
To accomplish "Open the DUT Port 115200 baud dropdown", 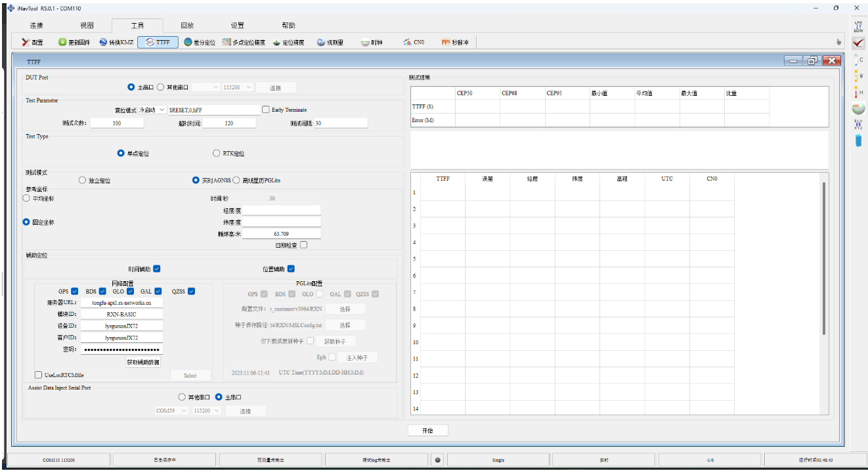I will (238, 87).
